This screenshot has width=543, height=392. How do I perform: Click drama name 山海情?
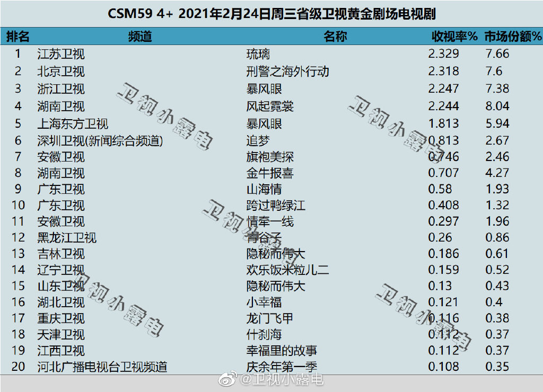[x=264, y=189]
